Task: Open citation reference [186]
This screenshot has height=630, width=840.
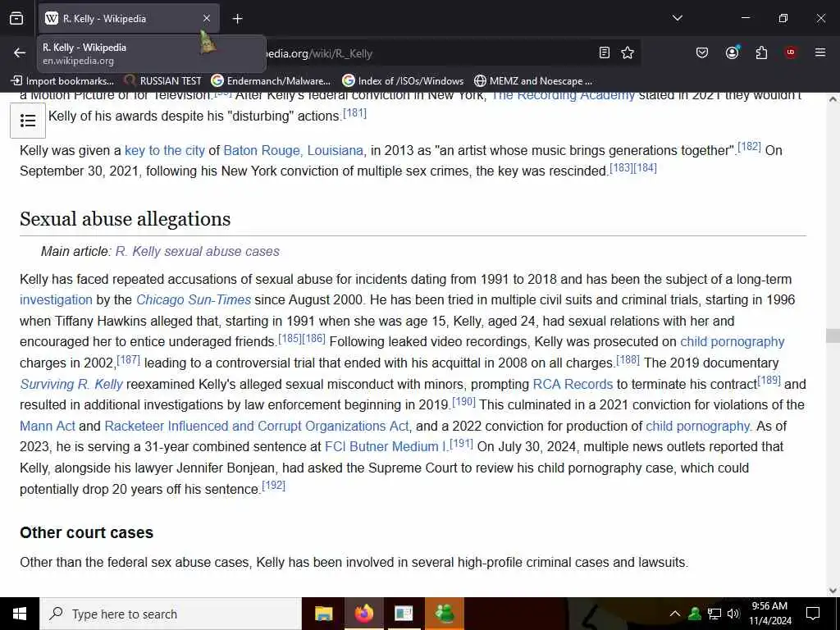Action: (x=314, y=338)
